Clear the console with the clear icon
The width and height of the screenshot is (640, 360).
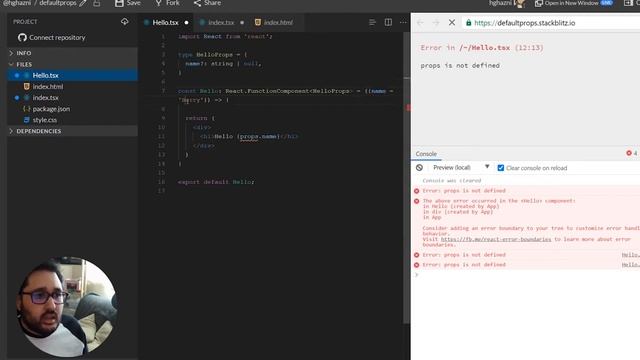click(x=419, y=168)
